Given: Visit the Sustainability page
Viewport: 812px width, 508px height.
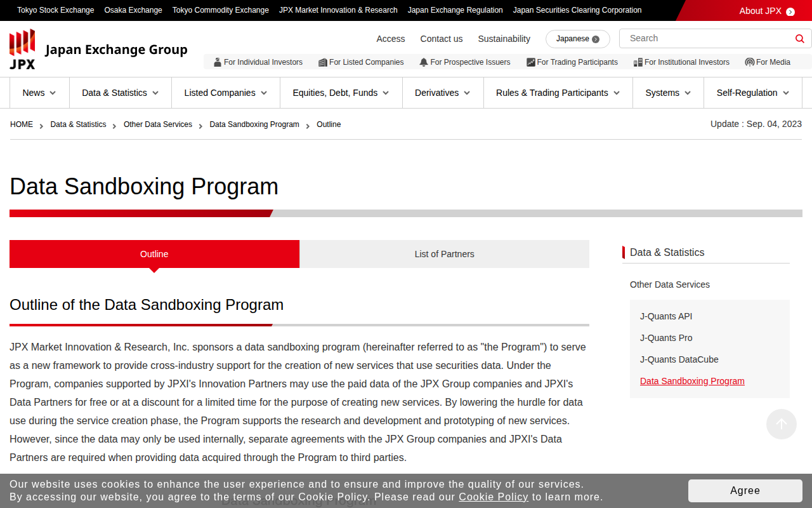Looking at the screenshot, I should pyautogui.click(x=504, y=39).
